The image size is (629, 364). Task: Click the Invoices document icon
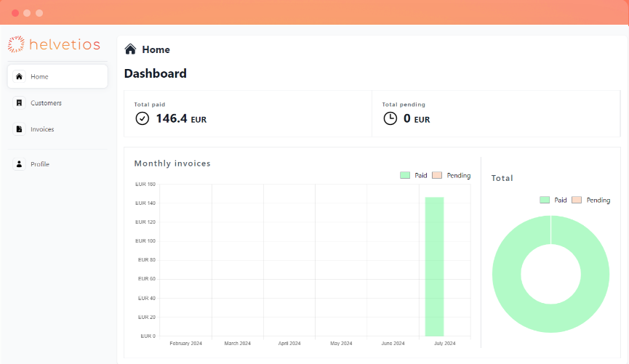pyautogui.click(x=19, y=129)
